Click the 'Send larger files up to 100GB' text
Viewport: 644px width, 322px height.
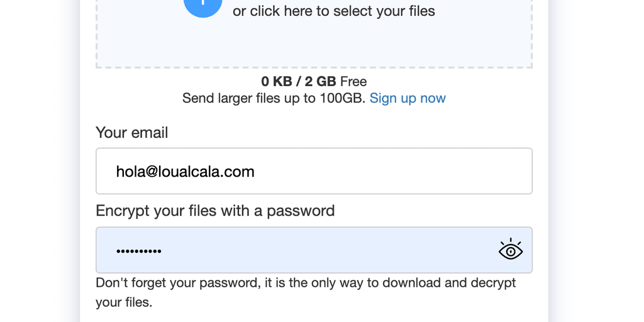click(x=274, y=98)
